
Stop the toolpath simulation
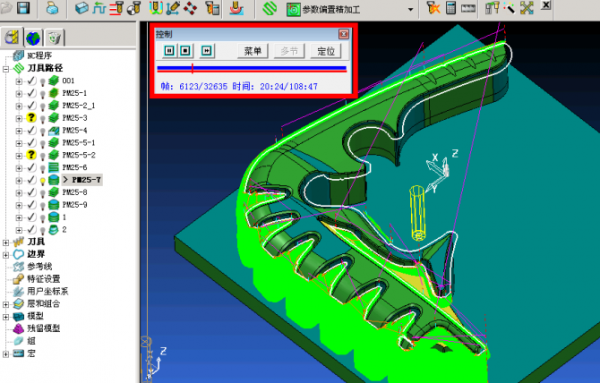point(186,51)
